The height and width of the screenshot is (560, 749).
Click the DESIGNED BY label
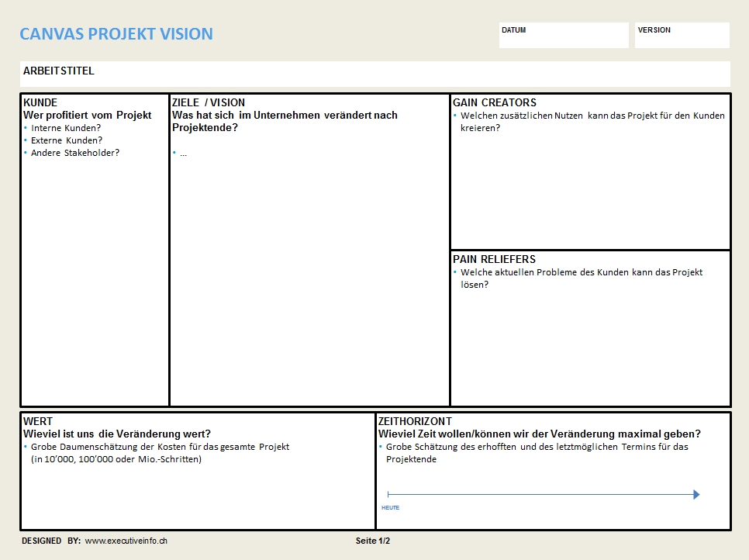click(x=51, y=541)
